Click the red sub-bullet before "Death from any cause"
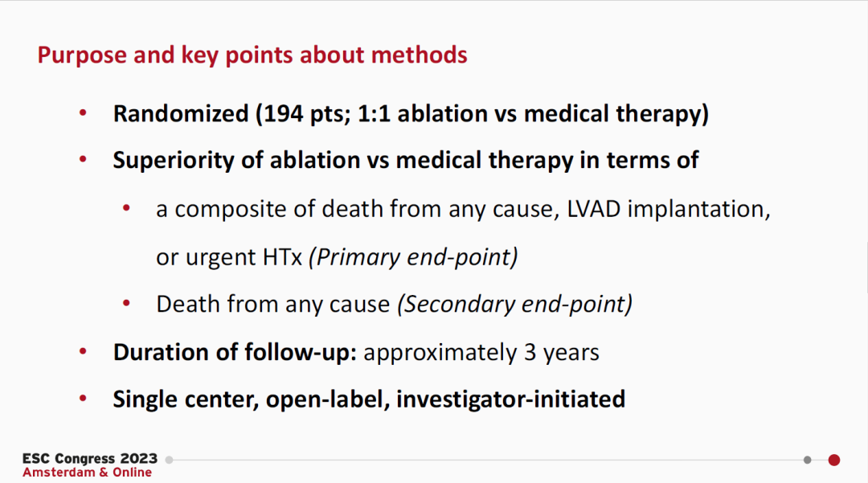The width and height of the screenshot is (868, 483). [x=126, y=304]
